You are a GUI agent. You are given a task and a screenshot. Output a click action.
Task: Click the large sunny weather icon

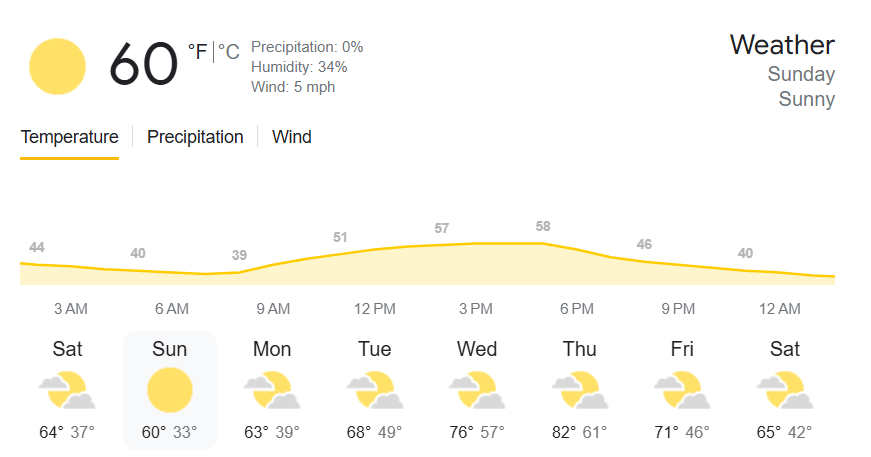pos(57,66)
